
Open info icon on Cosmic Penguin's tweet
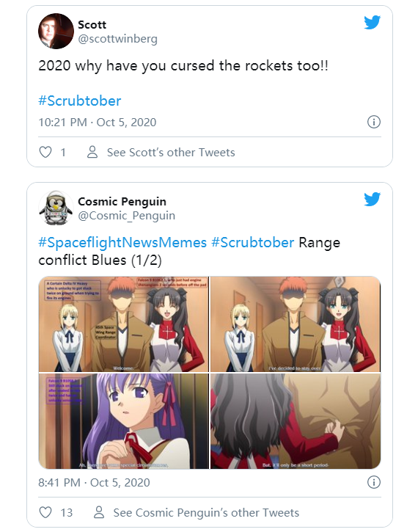pyautogui.click(x=374, y=482)
